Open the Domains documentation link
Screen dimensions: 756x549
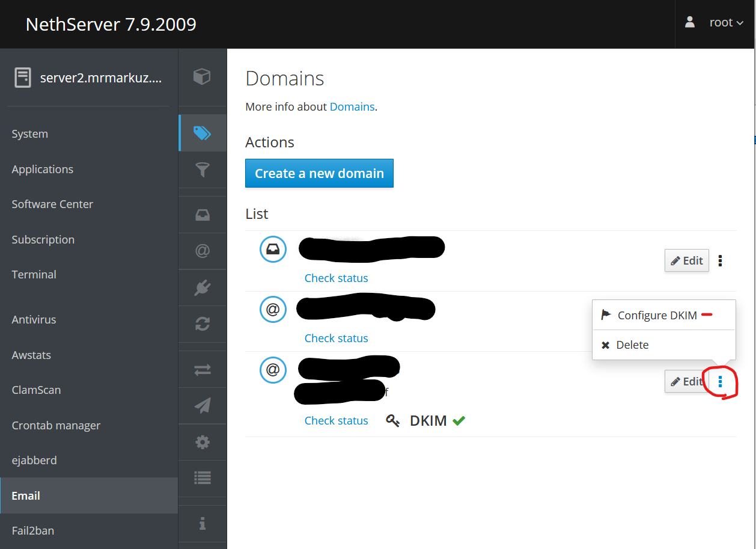point(352,106)
